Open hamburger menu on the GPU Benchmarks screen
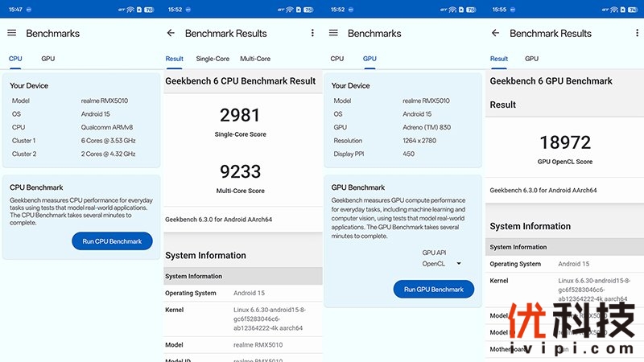 click(x=333, y=33)
